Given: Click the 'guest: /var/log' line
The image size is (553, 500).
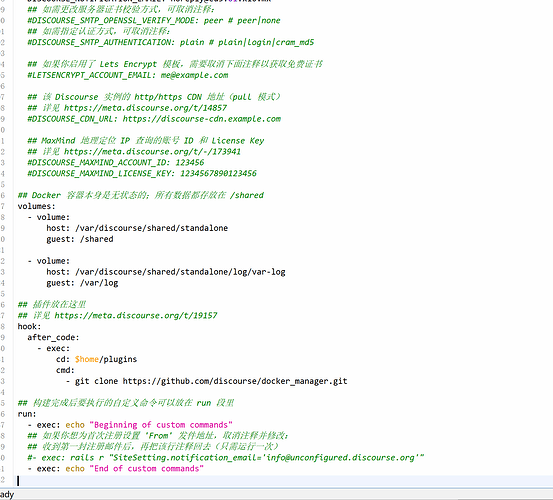Looking at the screenshot, I should [x=82, y=283].
